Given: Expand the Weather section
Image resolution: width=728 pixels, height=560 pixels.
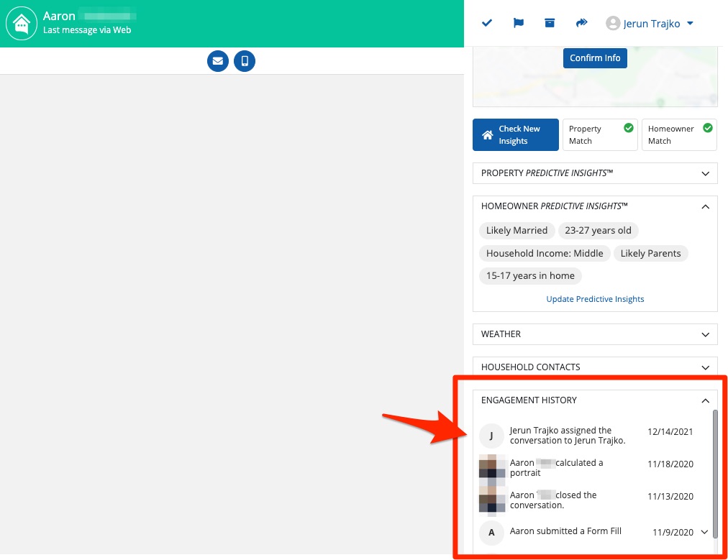Looking at the screenshot, I should click(x=704, y=334).
